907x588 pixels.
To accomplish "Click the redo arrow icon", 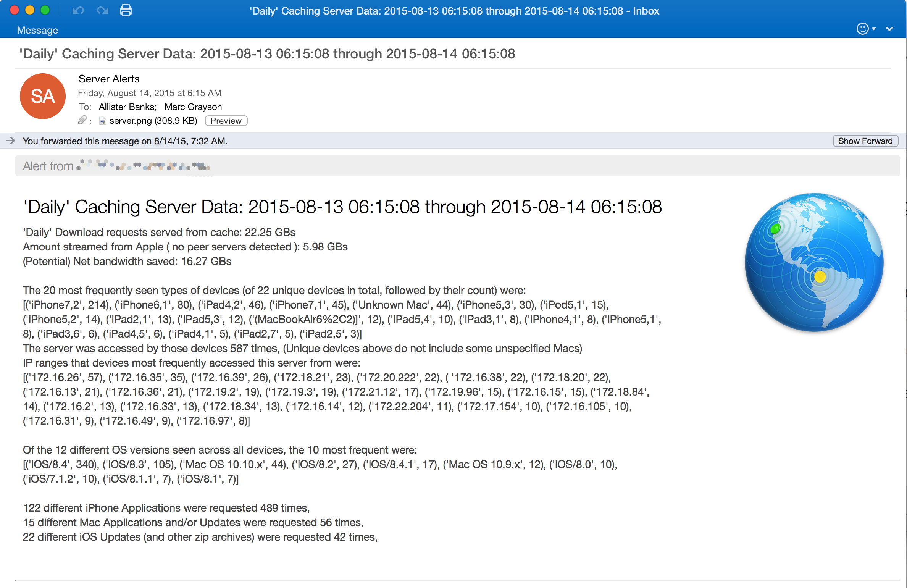I will [103, 10].
